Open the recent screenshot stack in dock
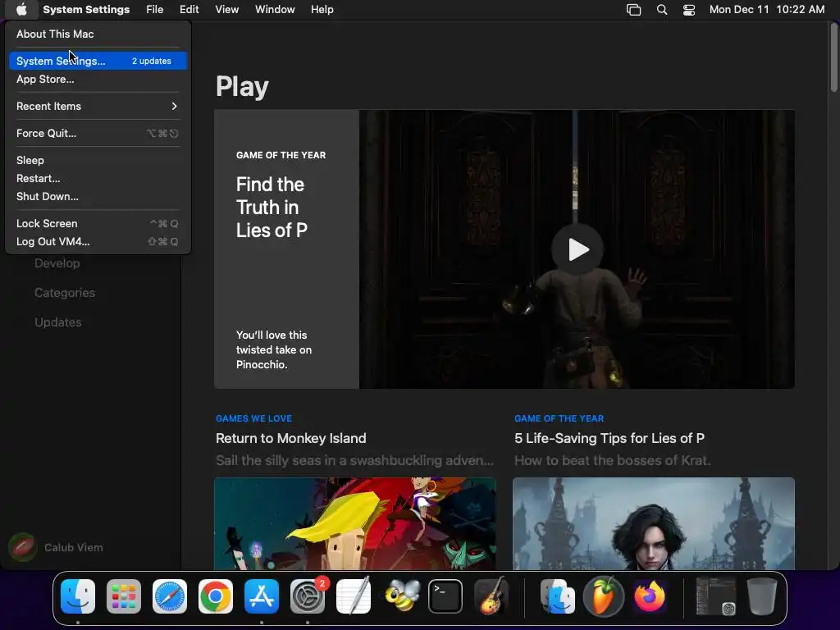This screenshot has width=840, height=630. 715,596
